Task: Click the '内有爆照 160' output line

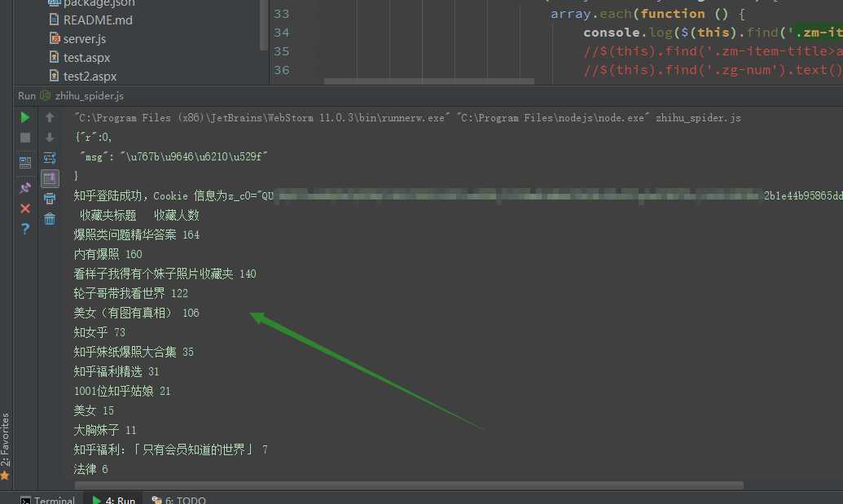Action: pos(108,254)
